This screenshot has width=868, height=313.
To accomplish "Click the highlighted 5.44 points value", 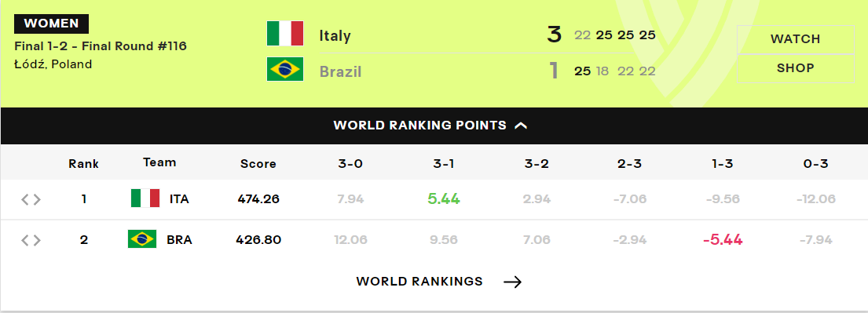I will pos(444,199).
